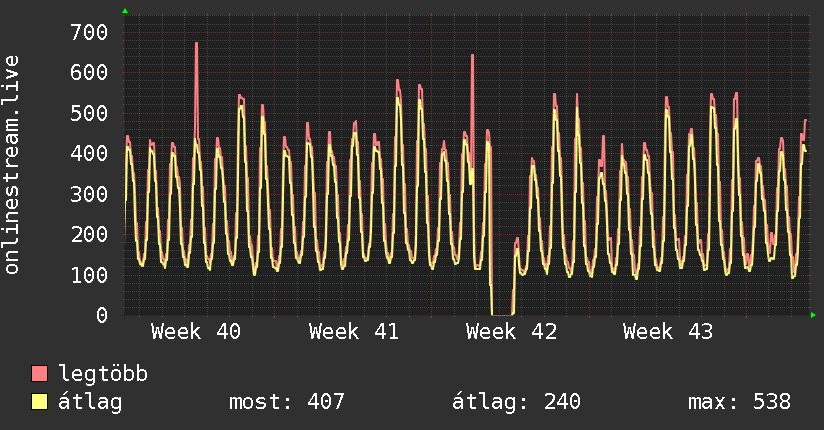Click the red legtöbb legend color swatch
The image size is (824, 430).
tap(39, 373)
